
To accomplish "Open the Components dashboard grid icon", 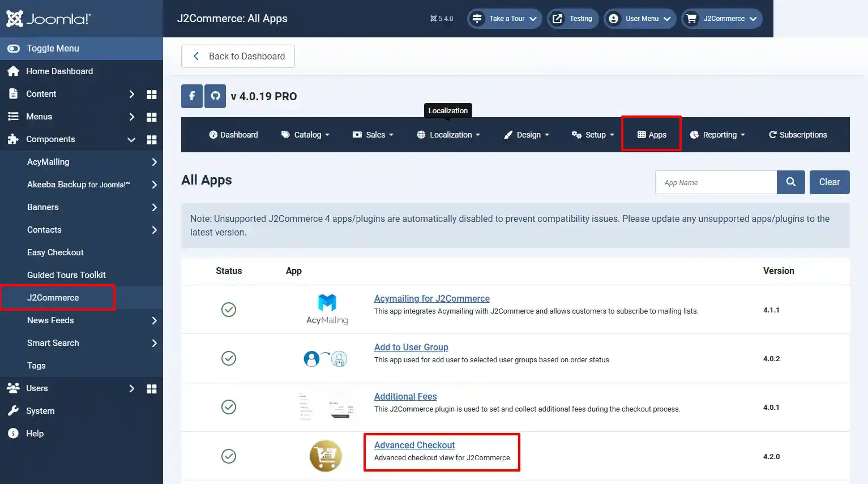I will 152,140.
